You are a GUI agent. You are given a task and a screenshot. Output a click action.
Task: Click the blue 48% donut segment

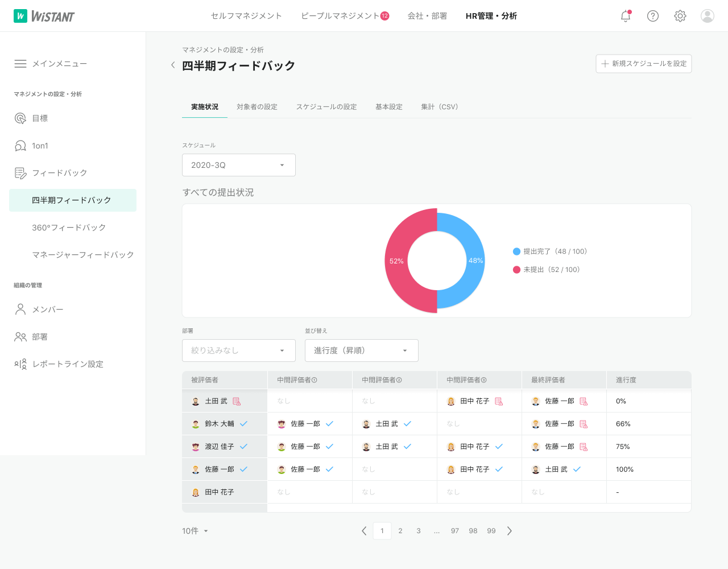click(474, 261)
